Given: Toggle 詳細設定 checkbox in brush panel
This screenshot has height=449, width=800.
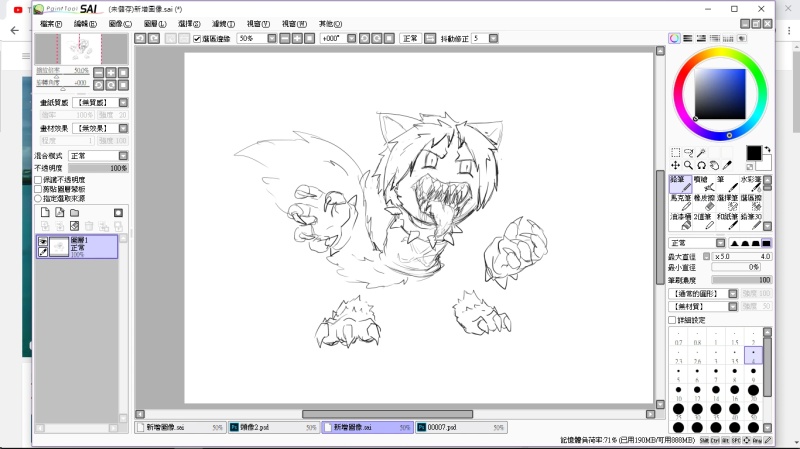Looking at the screenshot, I should coord(672,320).
